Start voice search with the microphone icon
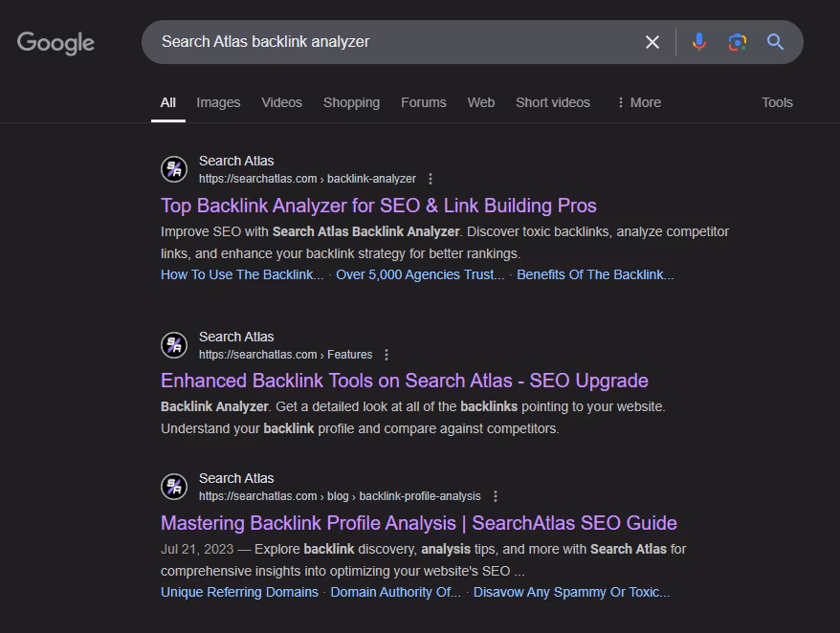 coord(699,42)
